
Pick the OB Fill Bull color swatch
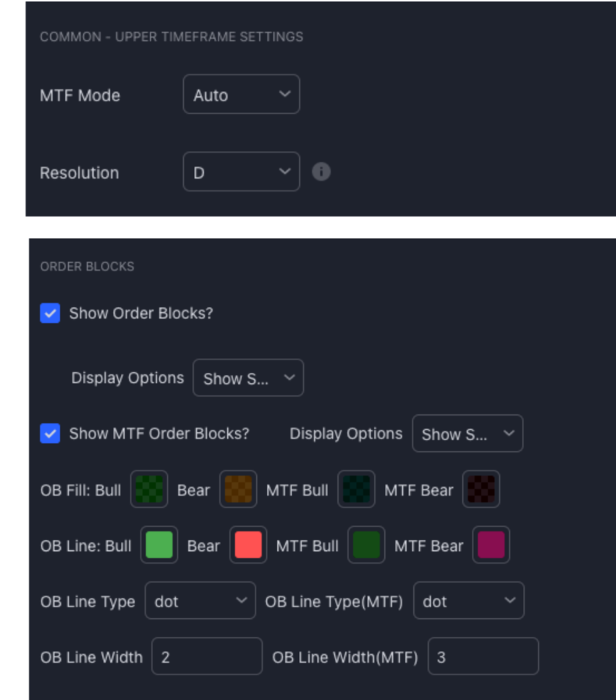(149, 490)
